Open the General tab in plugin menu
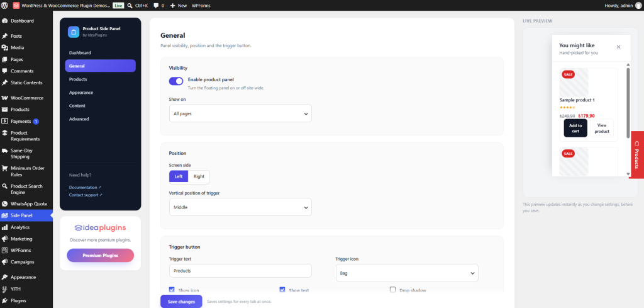The width and height of the screenshot is (644, 308). click(x=100, y=66)
